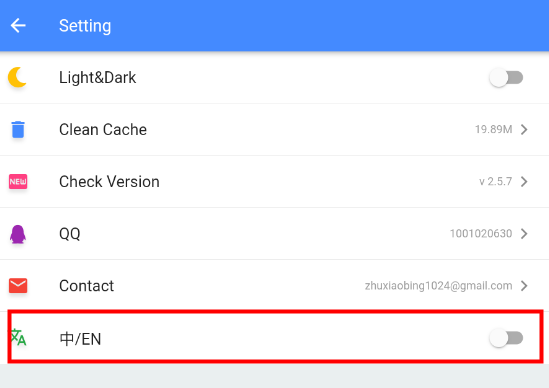Toggle the 中/EN language switch
549x388 pixels.
click(x=506, y=338)
